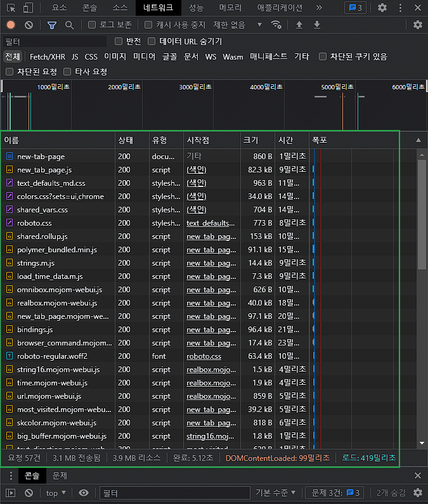The image size is (428, 504).
Task: Toggle the device toolbar icon
Action: 29,8
